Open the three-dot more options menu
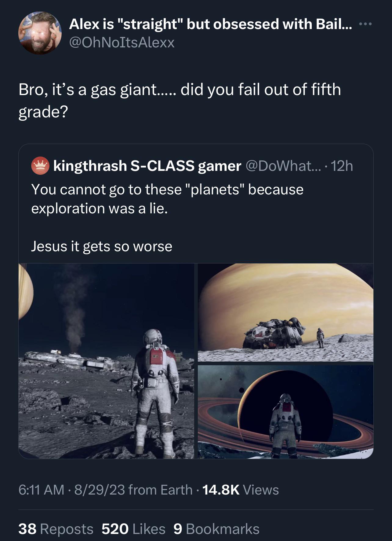The width and height of the screenshot is (392, 541). [x=366, y=24]
